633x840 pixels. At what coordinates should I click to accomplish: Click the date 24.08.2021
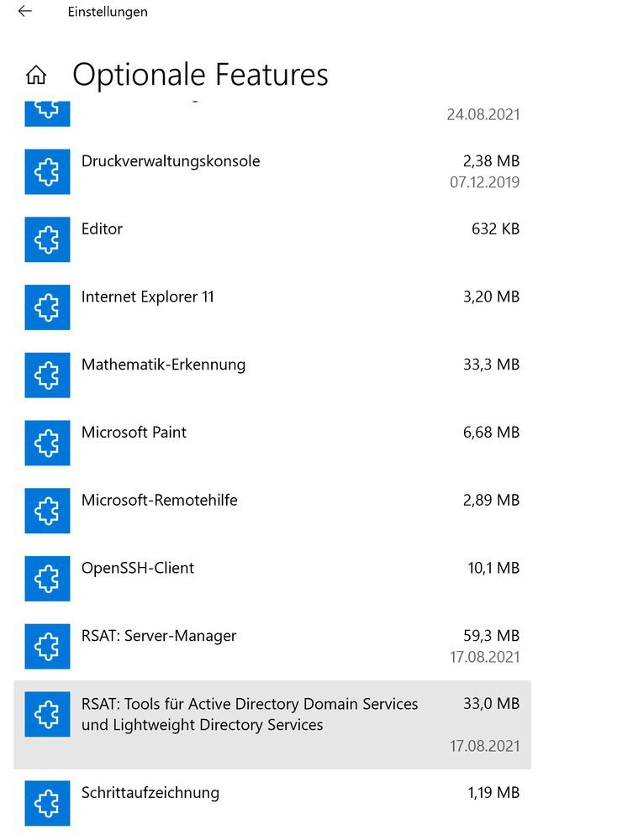483,114
